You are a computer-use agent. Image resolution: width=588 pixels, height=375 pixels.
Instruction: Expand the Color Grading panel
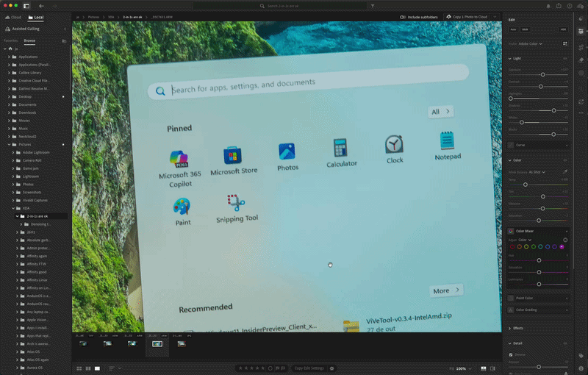pyautogui.click(x=539, y=310)
